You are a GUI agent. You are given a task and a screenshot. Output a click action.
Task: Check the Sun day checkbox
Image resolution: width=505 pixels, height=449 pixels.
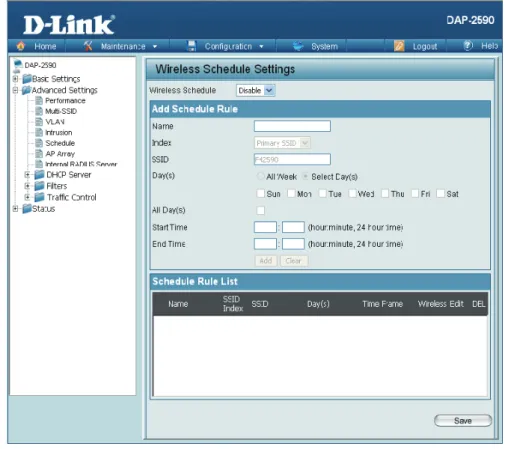261,193
